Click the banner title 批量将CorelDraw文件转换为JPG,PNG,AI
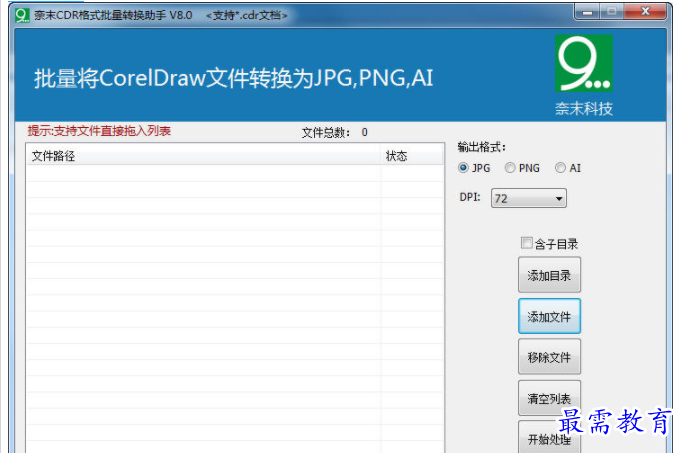The width and height of the screenshot is (680, 453). 233,78
